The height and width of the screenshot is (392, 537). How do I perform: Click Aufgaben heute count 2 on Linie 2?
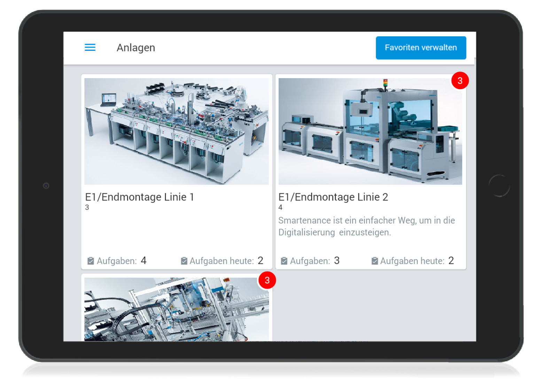click(451, 261)
